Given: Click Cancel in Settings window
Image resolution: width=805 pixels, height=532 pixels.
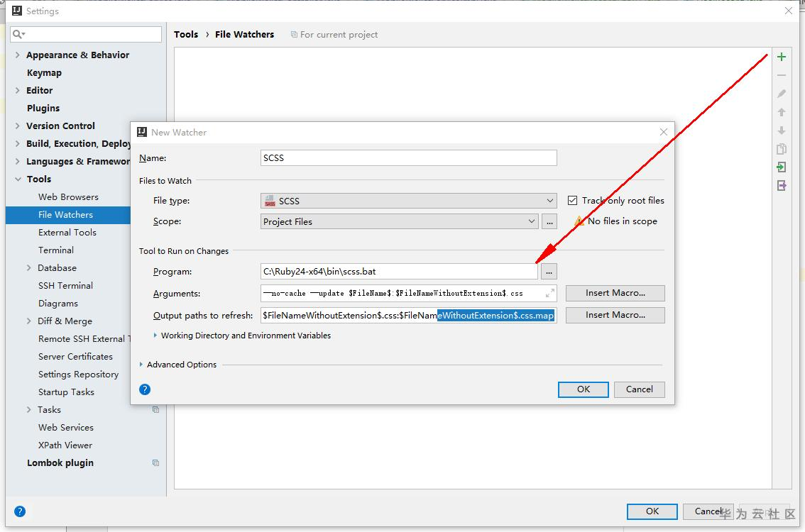Looking at the screenshot, I should click(708, 511).
